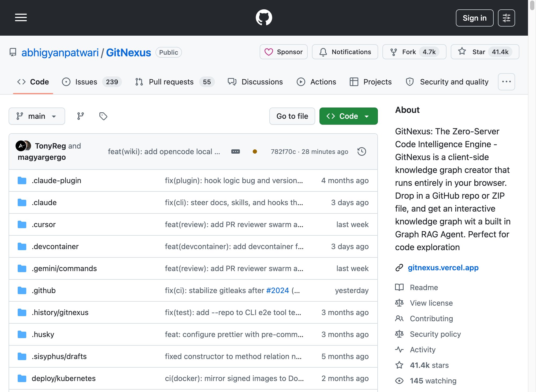The width and height of the screenshot is (536, 392).
Task: Open the Contributing guidelines
Action: [x=431, y=319]
